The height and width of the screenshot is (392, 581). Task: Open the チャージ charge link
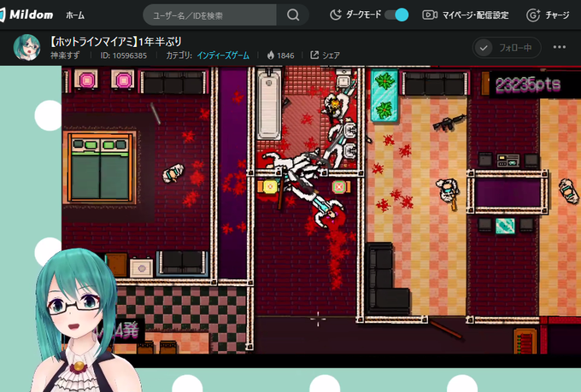(x=557, y=15)
